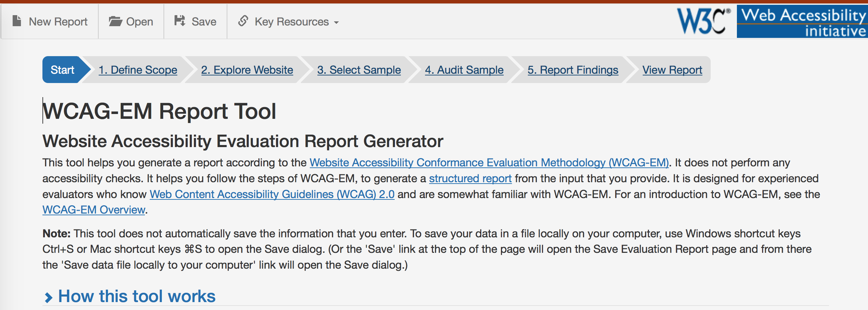
Task: Click the New Report file icon
Action: pos(17,21)
